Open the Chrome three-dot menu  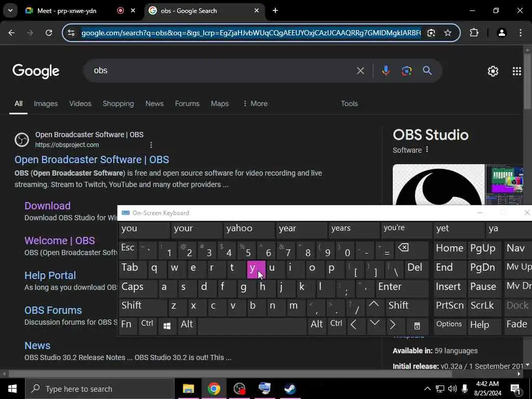pos(521,33)
